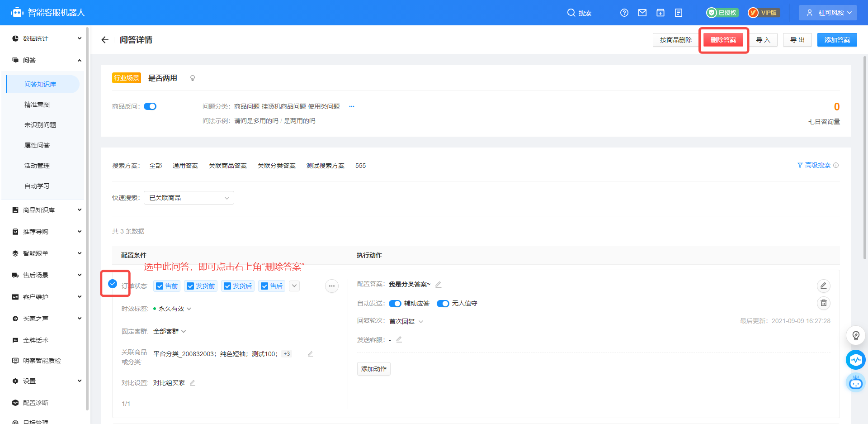Select the 关联商品答案 search scheme
The image size is (868, 424).
pos(228,166)
